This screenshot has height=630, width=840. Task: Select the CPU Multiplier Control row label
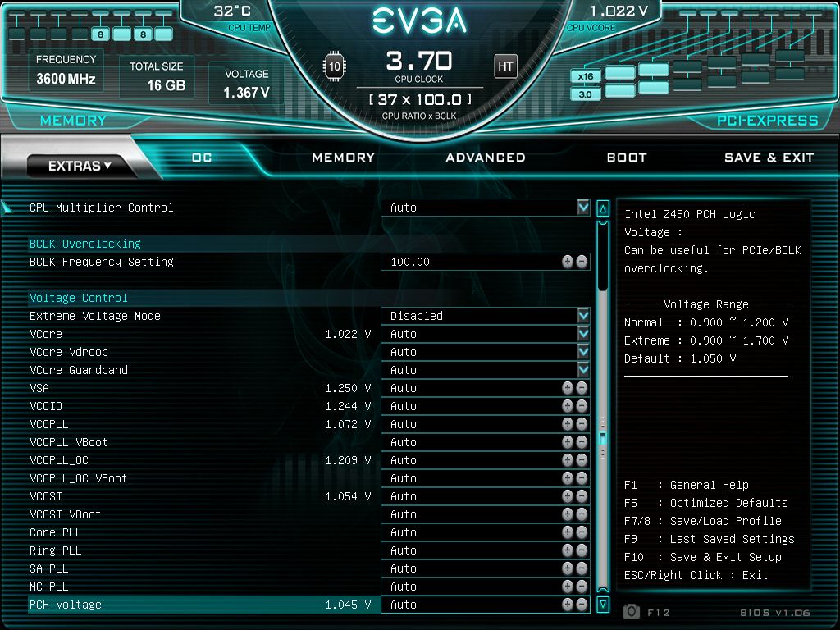[x=101, y=208]
